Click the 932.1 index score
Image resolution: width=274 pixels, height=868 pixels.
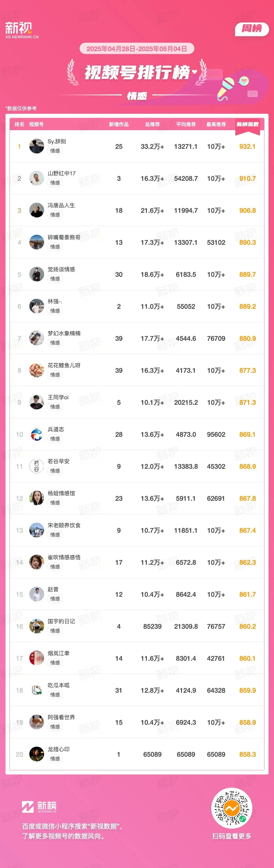click(x=247, y=147)
